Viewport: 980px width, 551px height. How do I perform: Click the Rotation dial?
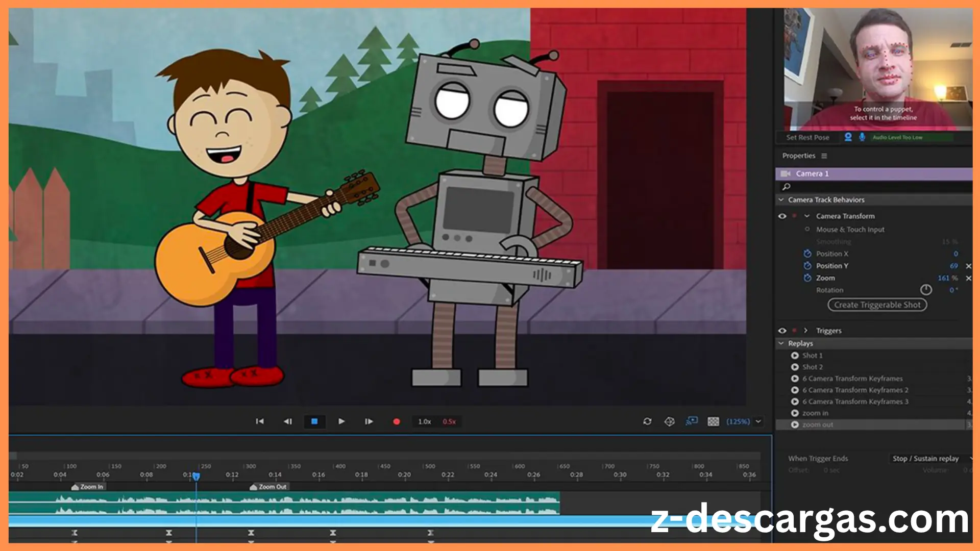pyautogui.click(x=926, y=290)
